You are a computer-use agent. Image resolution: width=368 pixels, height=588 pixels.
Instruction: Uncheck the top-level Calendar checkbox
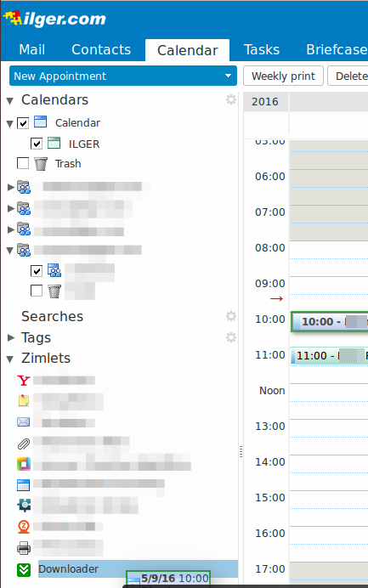click(23, 123)
